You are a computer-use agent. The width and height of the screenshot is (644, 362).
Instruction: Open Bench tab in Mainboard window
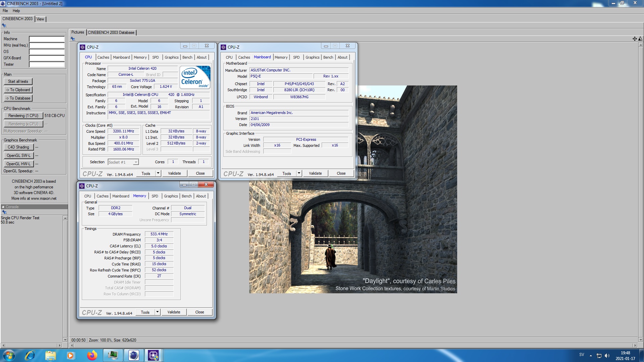click(x=328, y=57)
